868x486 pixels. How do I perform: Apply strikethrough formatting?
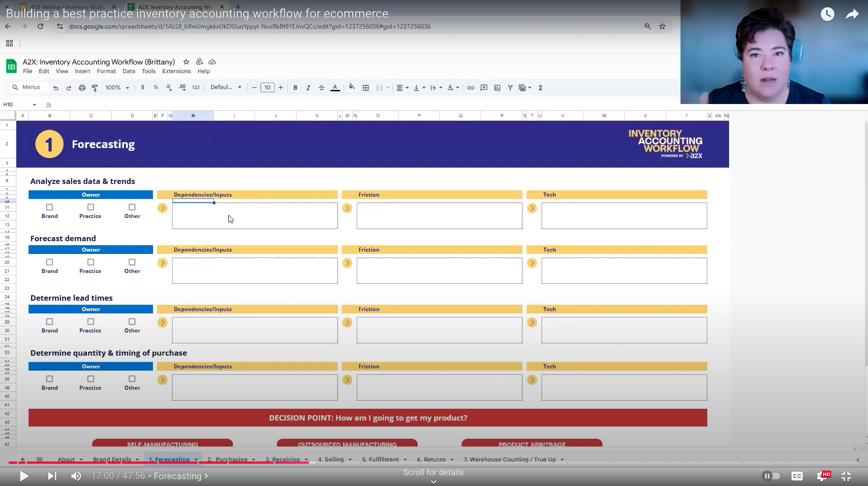click(x=321, y=87)
